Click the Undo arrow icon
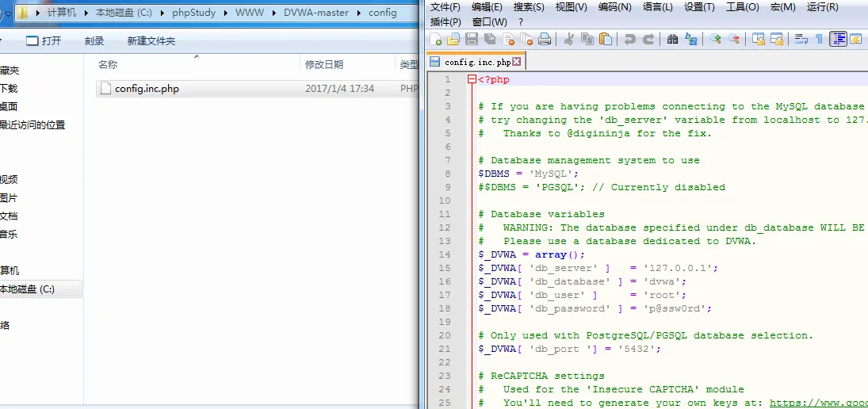The width and height of the screenshot is (868, 409). [x=629, y=39]
